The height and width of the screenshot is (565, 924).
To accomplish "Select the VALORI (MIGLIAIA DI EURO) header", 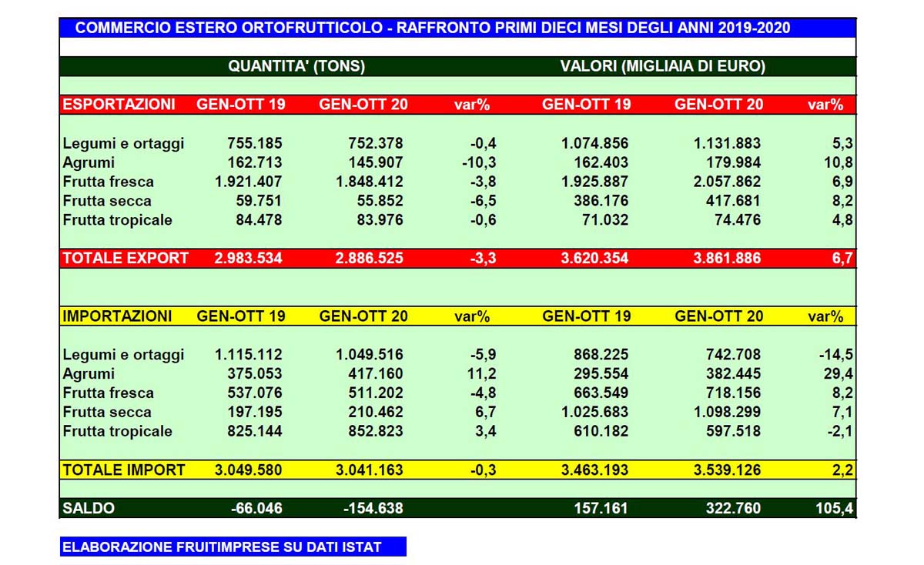I will [663, 67].
